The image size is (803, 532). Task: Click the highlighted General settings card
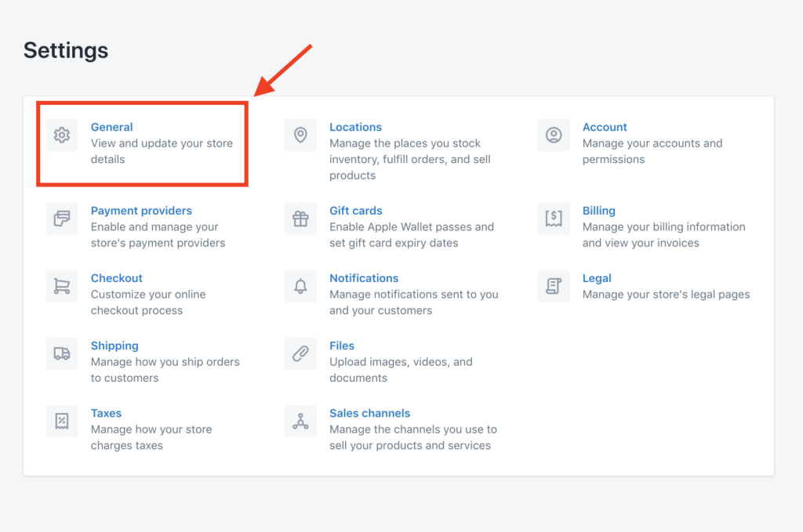coord(142,143)
